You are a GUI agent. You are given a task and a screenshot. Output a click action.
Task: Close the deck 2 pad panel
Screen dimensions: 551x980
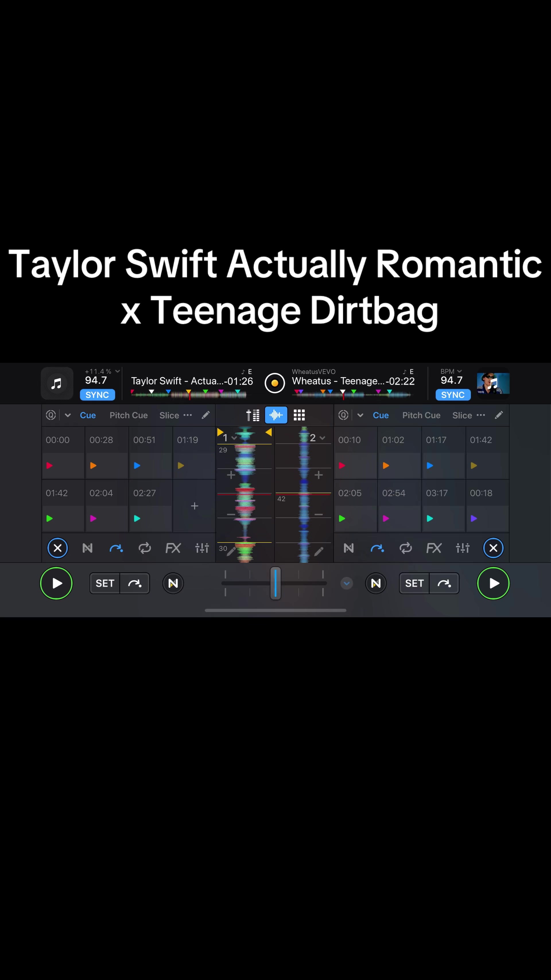pos(493,548)
